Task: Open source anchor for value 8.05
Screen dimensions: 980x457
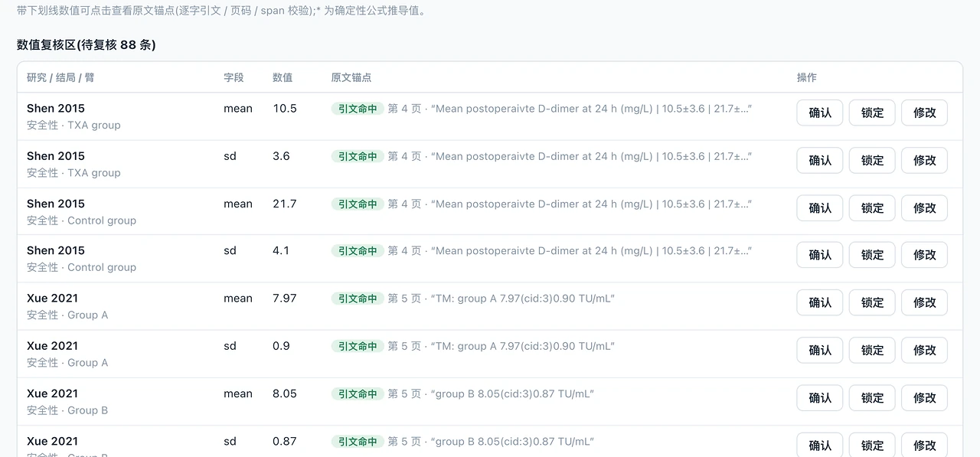Action: 284,393
